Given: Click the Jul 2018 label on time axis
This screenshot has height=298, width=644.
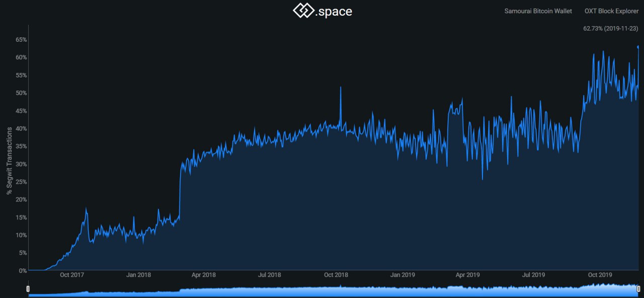Looking at the screenshot, I should point(270,275).
